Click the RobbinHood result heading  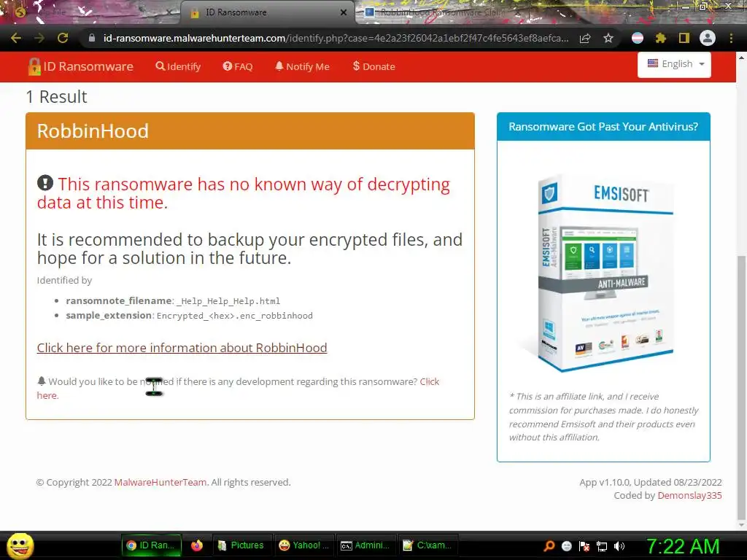click(93, 131)
